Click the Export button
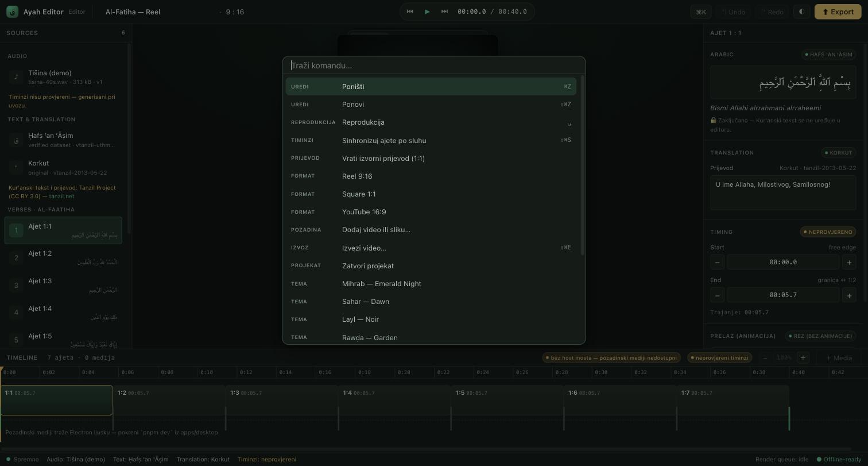868x466 pixels. [838, 11]
